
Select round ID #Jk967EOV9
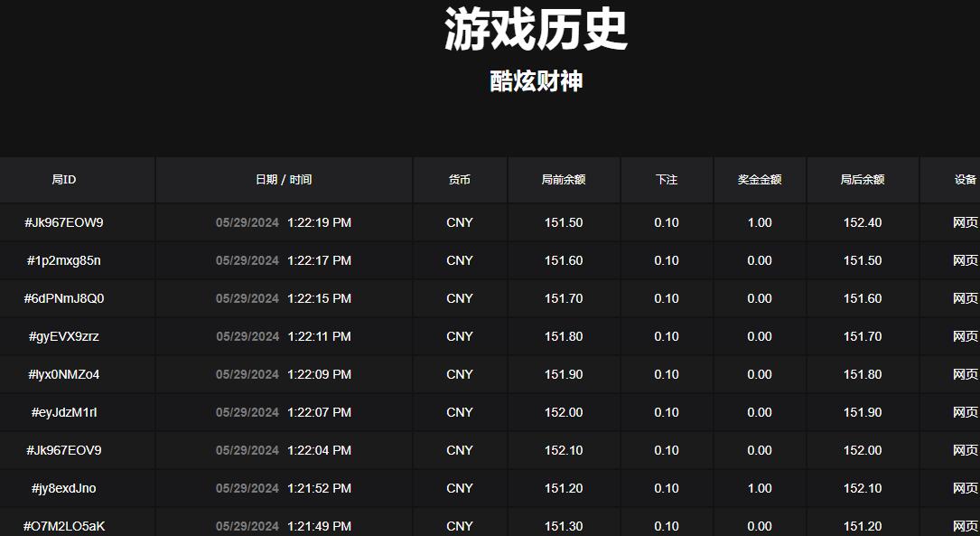[x=64, y=450]
